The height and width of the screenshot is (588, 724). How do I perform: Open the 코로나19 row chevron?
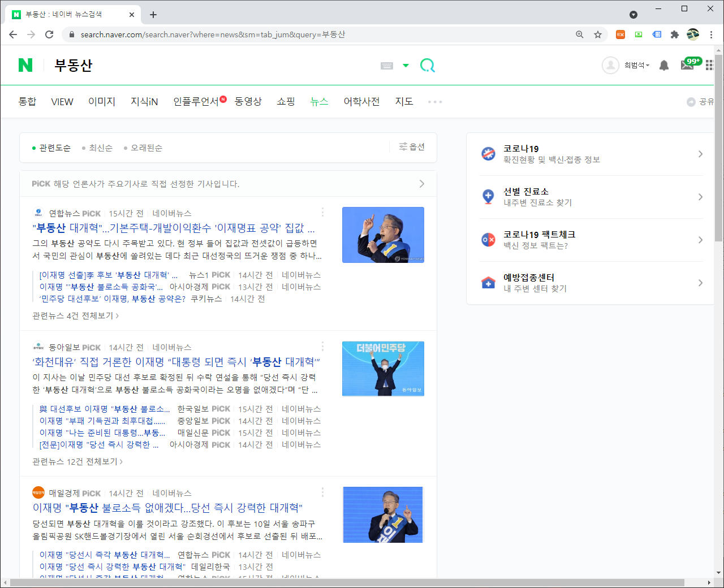pos(700,154)
